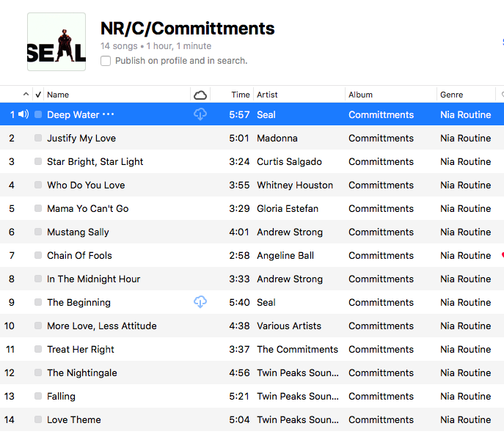The width and height of the screenshot is (504, 437).
Task: Select the song Mustang Sally
Action: click(x=78, y=232)
